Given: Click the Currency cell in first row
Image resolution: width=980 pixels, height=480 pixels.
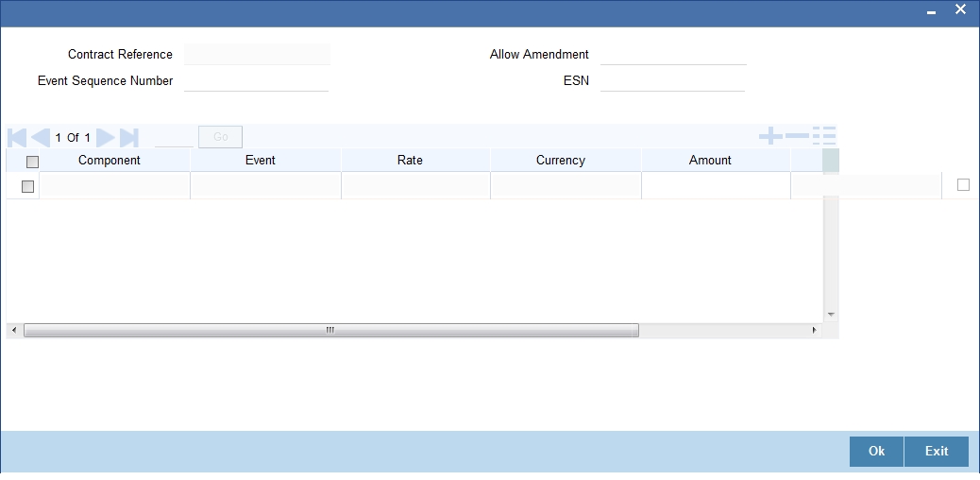Looking at the screenshot, I should coord(566,186).
